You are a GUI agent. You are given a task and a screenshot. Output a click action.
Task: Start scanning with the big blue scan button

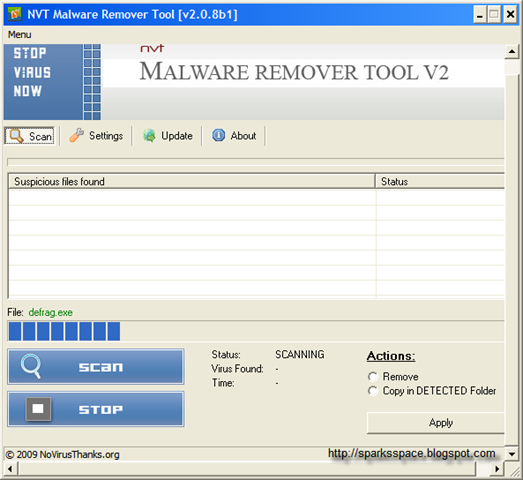[96, 367]
